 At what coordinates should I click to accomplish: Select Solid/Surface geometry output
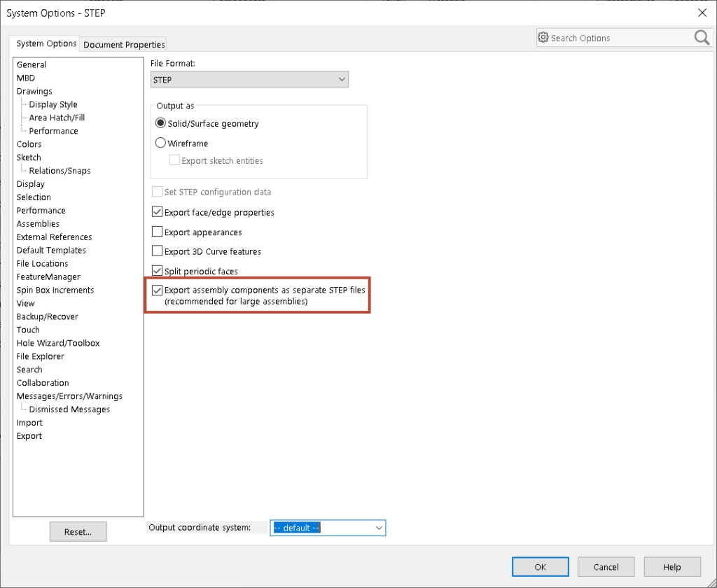click(160, 122)
